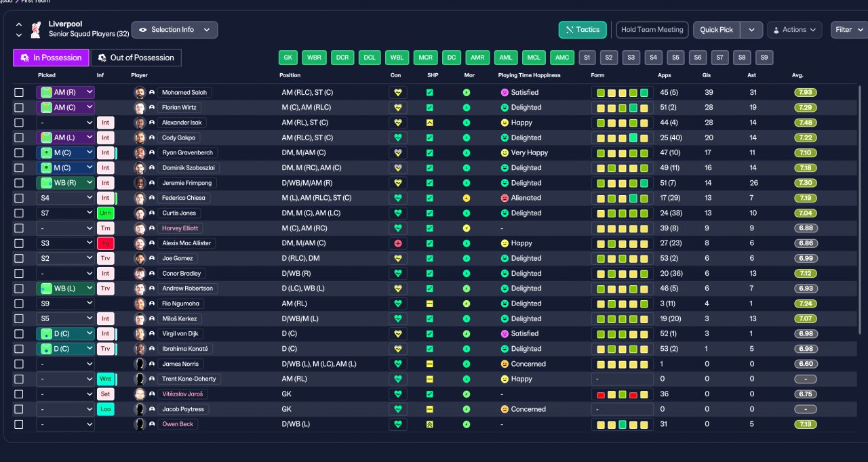Image resolution: width=868 pixels, height=462 pixels.
Task: Click Owen Beck's sharpness double-arrow icon
Action: click(x=429, y=424)
